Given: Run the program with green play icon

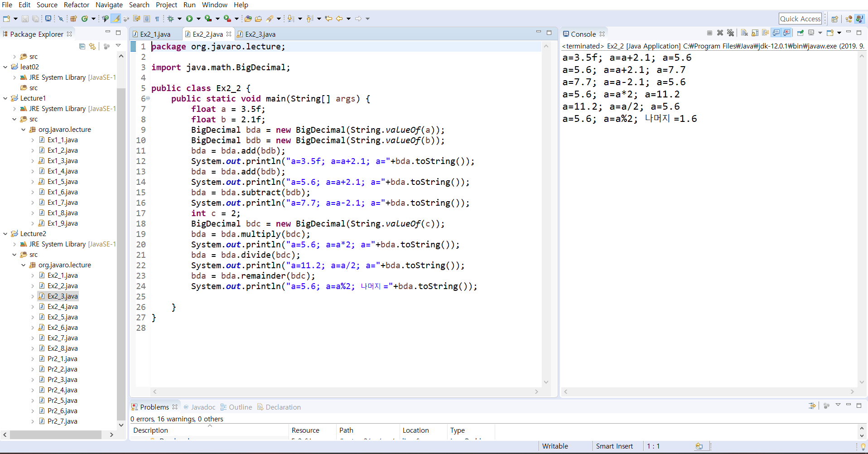Looking at the screenshot, I should (189, 19).
